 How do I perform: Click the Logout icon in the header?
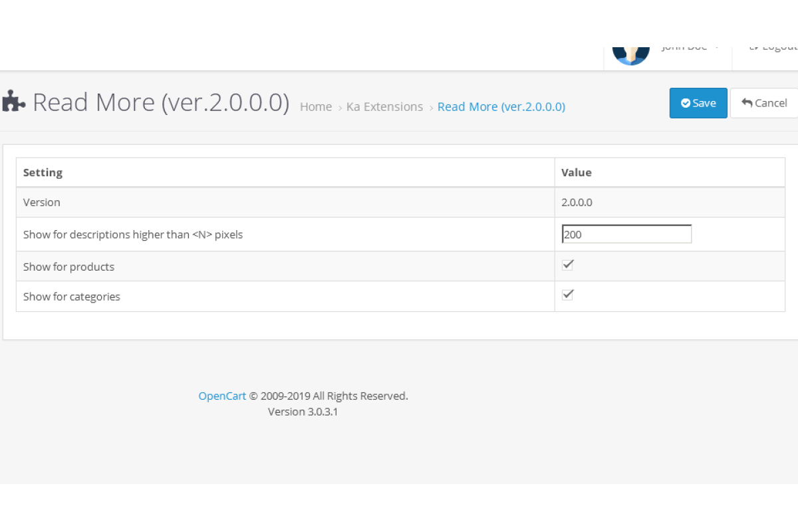[x=754, y=47]
